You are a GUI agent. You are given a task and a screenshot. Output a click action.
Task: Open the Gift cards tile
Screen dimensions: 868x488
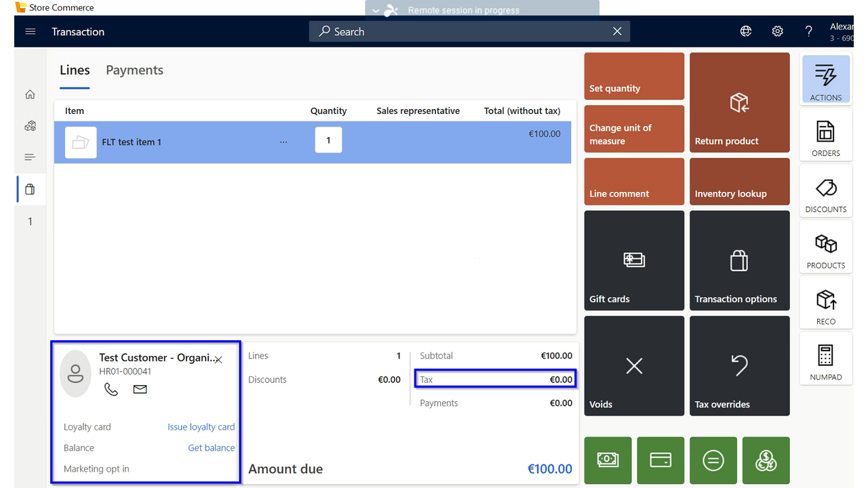point(634,260)
